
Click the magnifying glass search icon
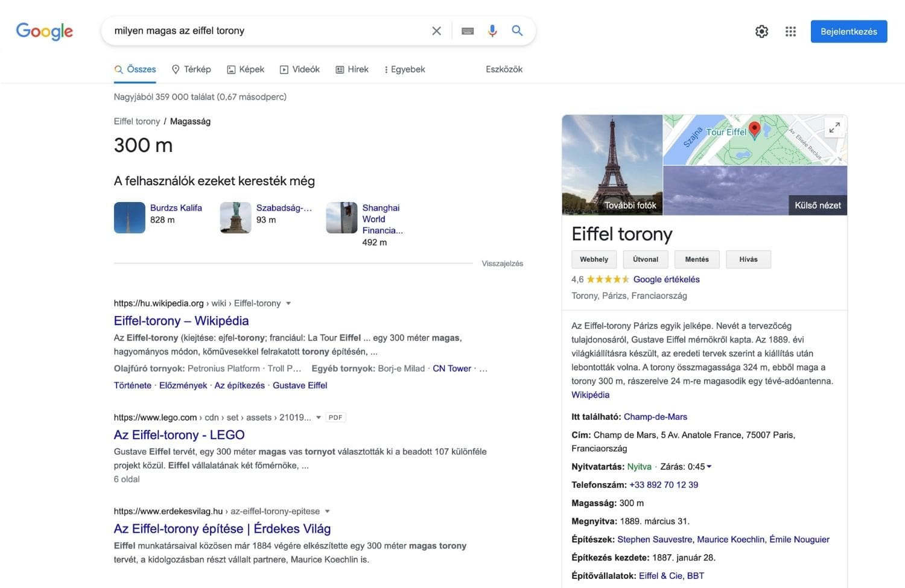coord(517,31)
